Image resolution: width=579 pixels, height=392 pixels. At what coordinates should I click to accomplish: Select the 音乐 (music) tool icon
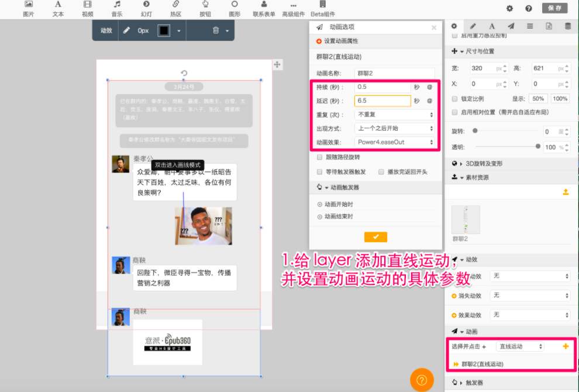click(118, 8)
